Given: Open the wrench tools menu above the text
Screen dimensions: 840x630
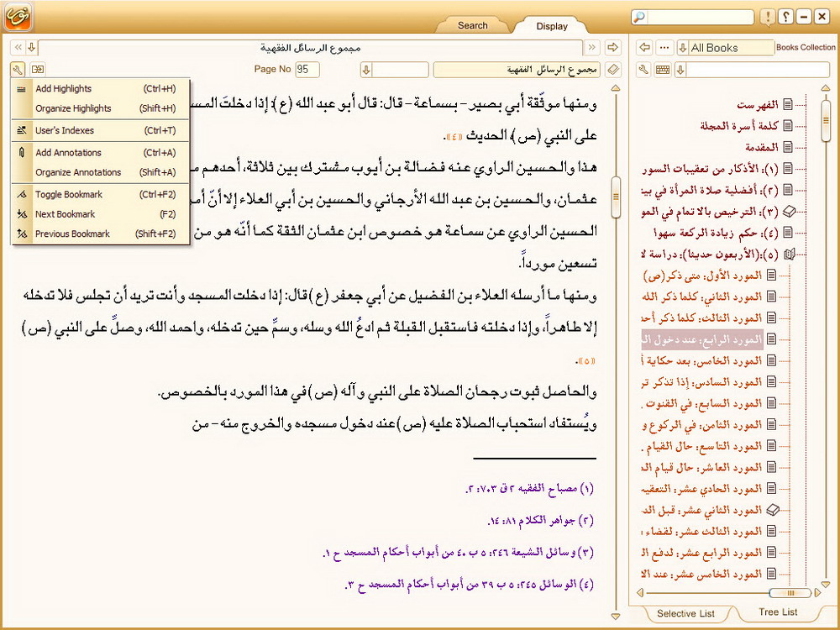Looking at the screenshot, I should pyautogui.click(x=17, y=69).
